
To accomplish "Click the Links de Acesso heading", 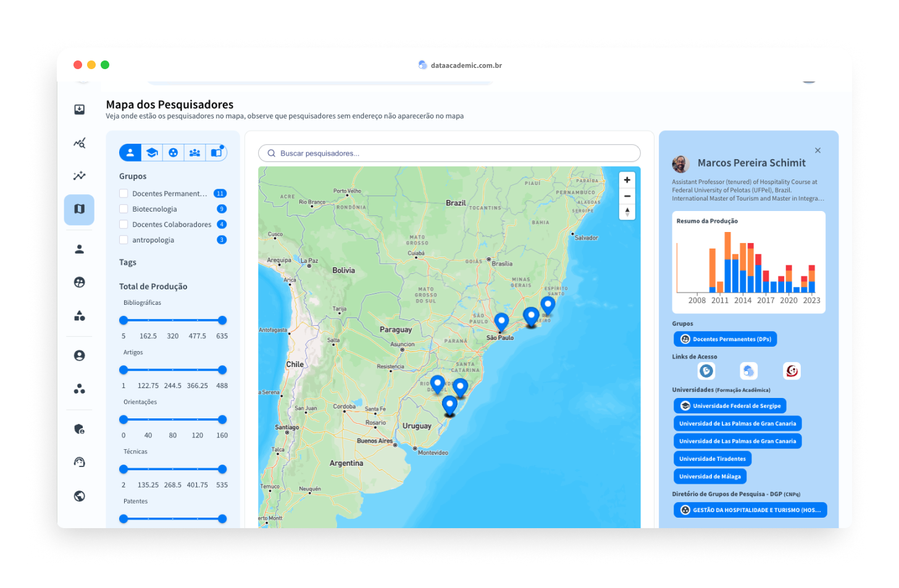I will click(x=695, y=357).
